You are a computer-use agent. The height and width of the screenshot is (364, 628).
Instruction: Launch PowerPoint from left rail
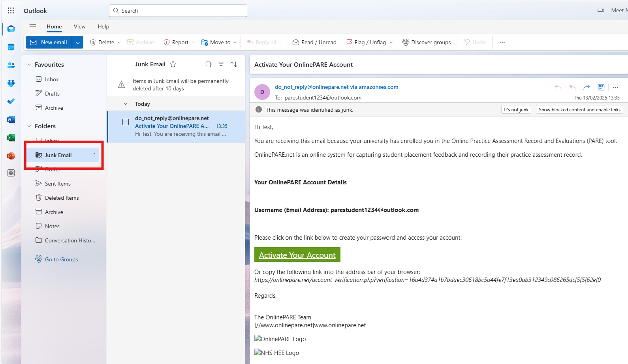point(11,156)
